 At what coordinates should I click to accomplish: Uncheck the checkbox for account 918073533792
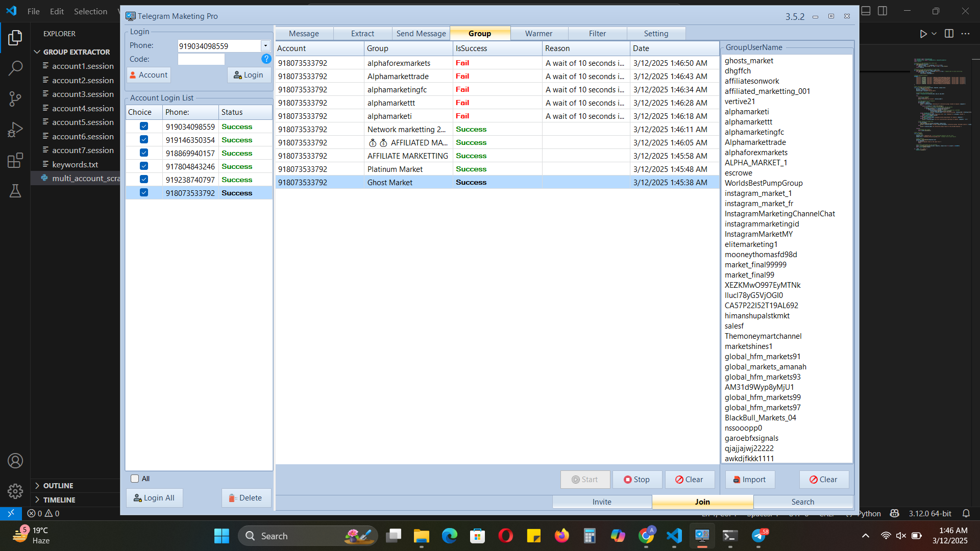click(x=144, y=193)
